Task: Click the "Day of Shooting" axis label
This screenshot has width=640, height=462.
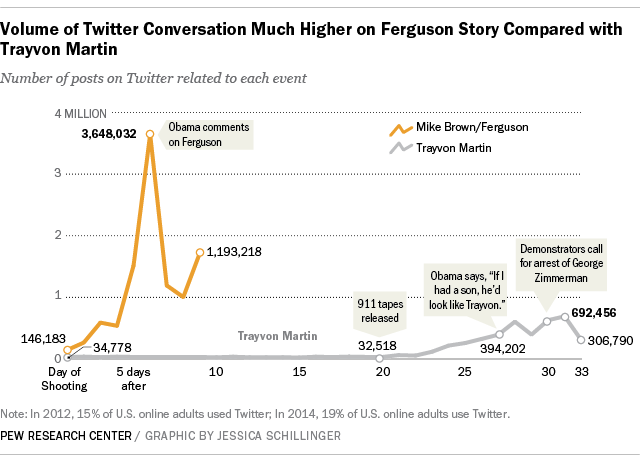Action: (x=67, y=379)
